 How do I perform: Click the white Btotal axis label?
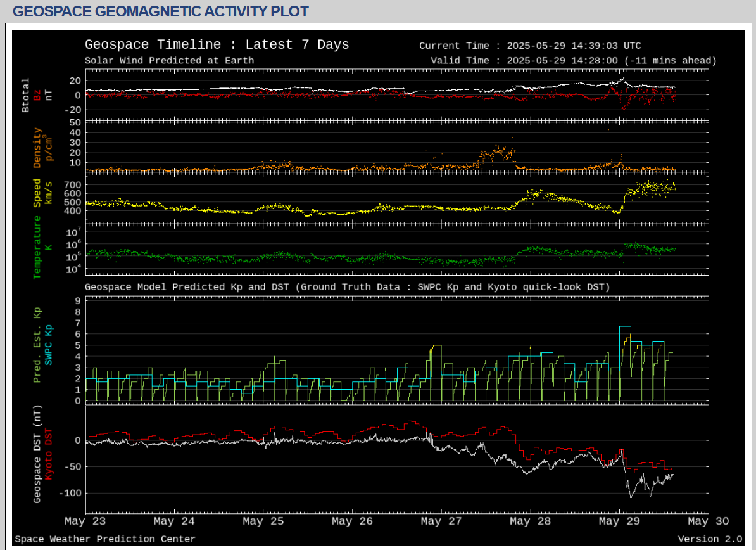[x=26, y=95]
